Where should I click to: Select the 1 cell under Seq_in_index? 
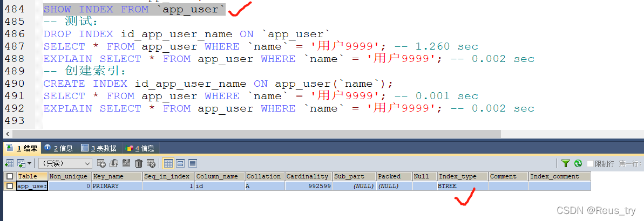[x=169, y=186]
